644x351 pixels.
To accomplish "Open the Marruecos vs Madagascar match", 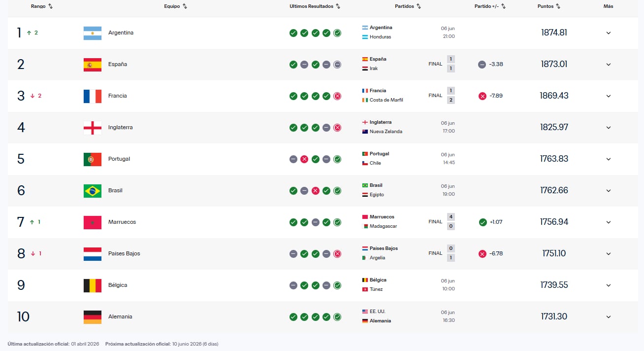I will click(408, 222).
